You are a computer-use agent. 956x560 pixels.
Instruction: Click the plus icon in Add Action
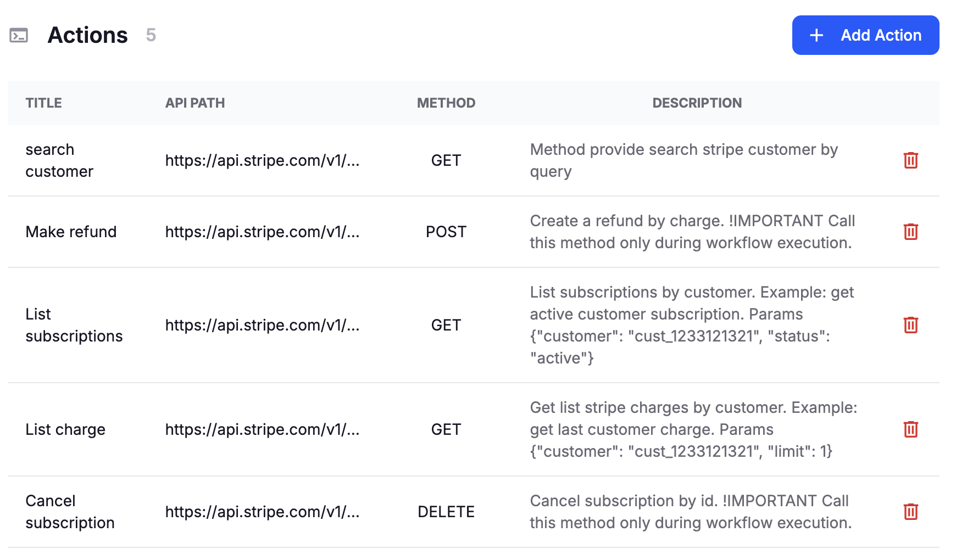click(816, 35)
